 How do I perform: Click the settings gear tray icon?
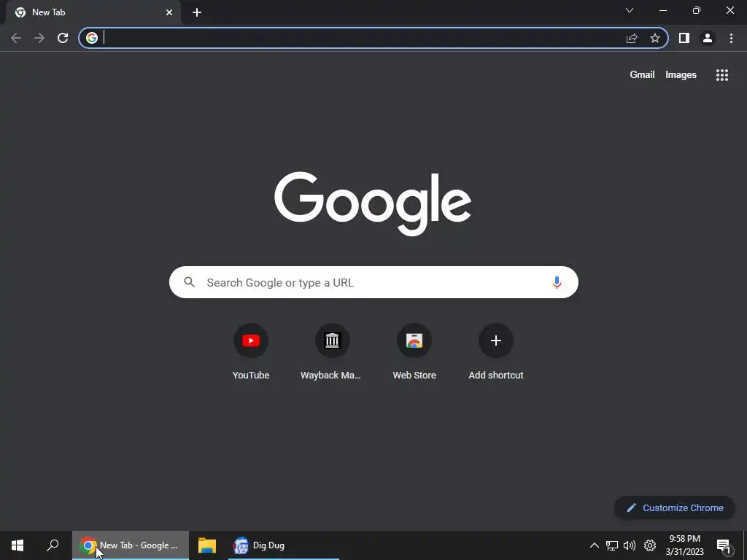click(650, 545)
